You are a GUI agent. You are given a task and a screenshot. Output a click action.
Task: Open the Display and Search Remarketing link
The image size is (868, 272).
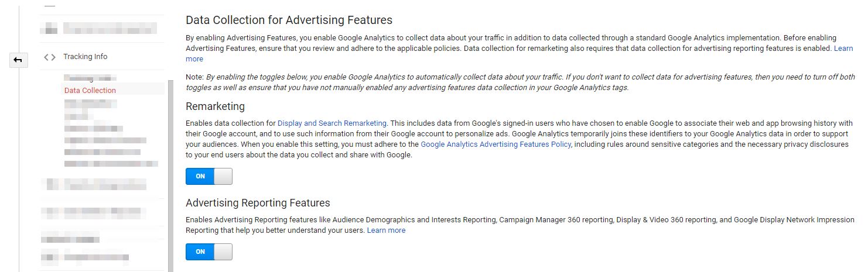click(x=332, y=123)
